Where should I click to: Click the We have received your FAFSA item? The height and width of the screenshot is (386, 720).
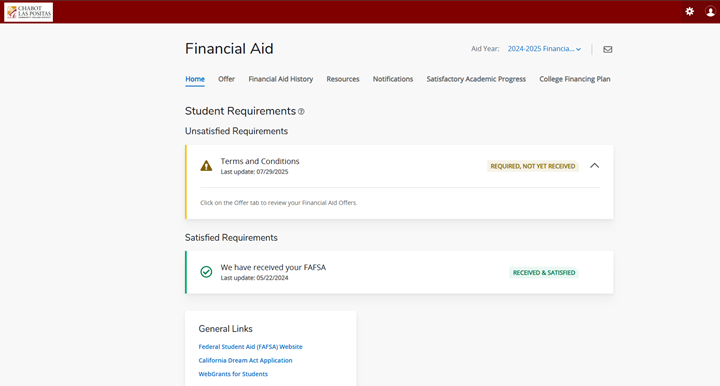click(399, 272)
